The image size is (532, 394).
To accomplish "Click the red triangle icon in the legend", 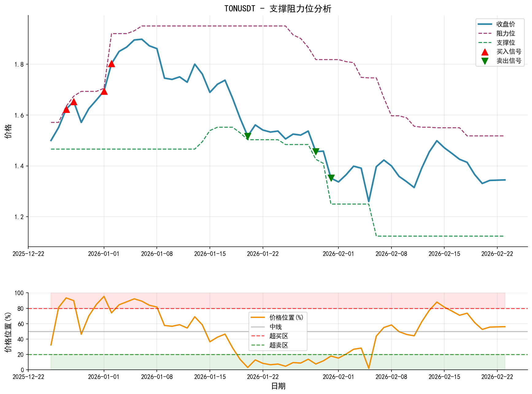I will 484,53.
